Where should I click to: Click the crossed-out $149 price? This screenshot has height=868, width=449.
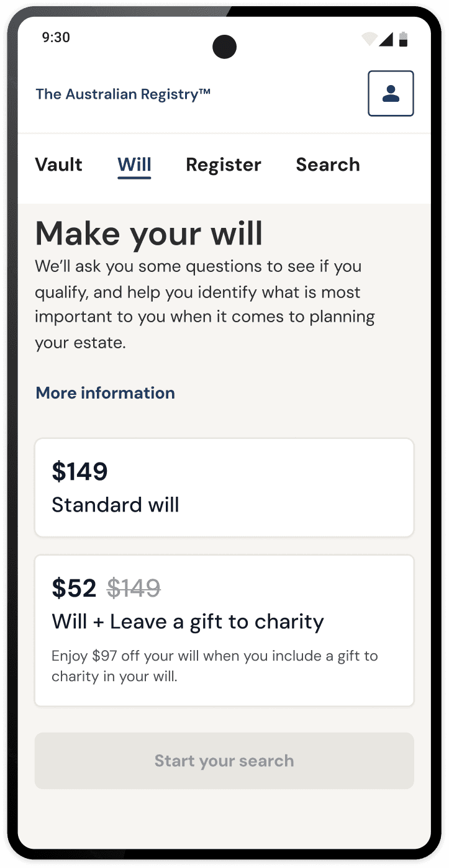coord(134,588)
